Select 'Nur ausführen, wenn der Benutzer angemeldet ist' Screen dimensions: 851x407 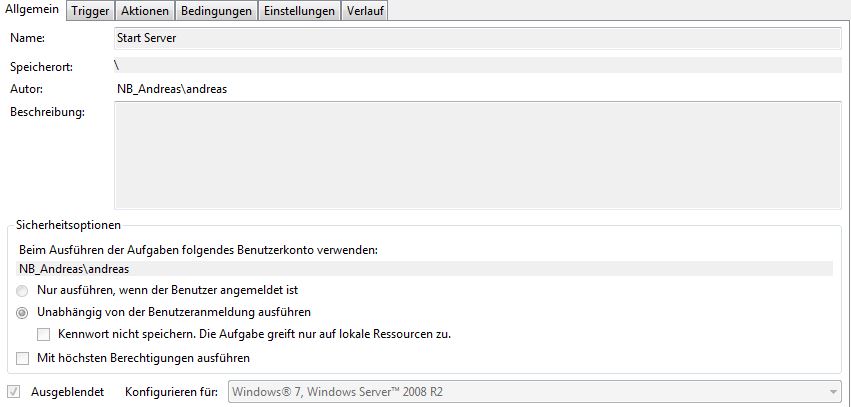point(22,291)
